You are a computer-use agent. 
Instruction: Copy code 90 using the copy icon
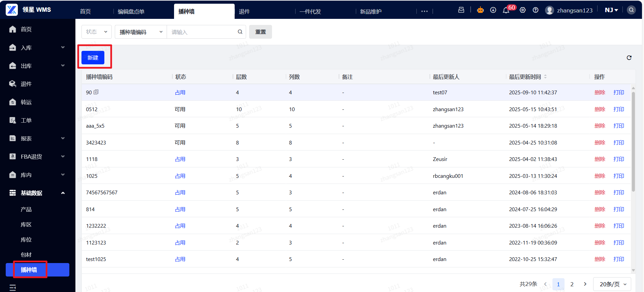tap(96, 92)
